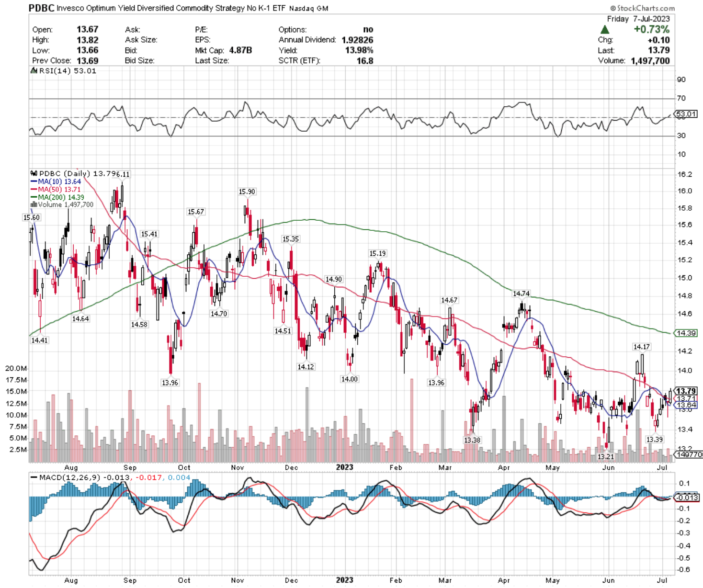This screenshot has width=703, height=588.
Task: Click the 15.67 peak price label
Action: pyautogui.click(x=196, y=212)
